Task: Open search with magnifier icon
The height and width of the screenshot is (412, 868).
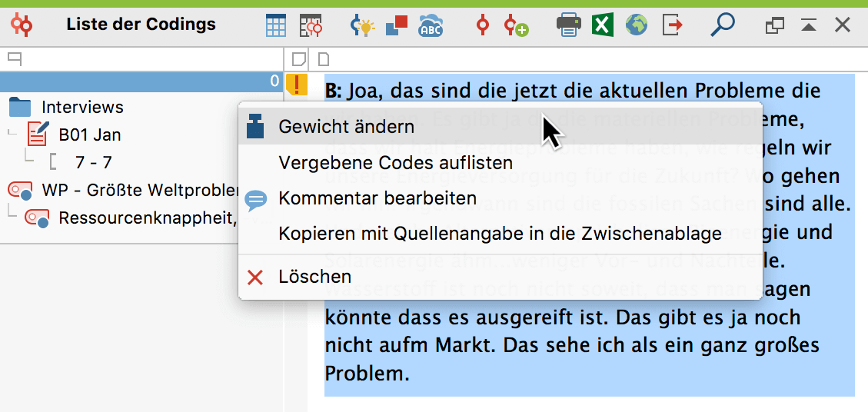Action: tap(722, 25)
